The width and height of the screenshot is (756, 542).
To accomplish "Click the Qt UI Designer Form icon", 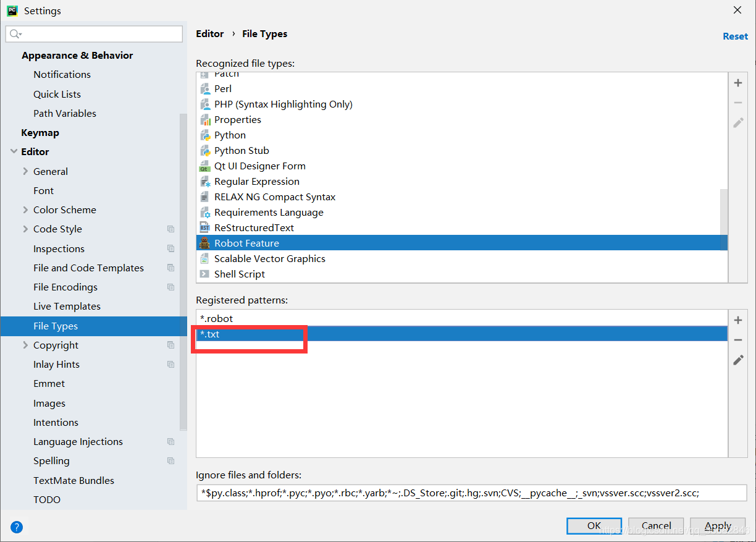I will 205,166.
